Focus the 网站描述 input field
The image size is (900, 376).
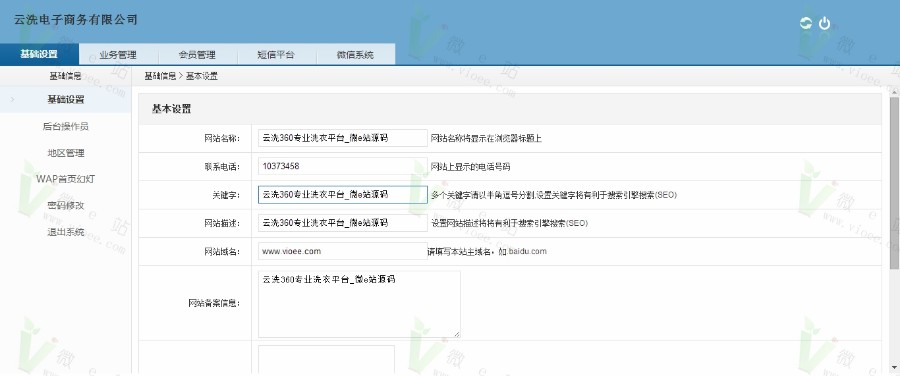click(343, 223)
